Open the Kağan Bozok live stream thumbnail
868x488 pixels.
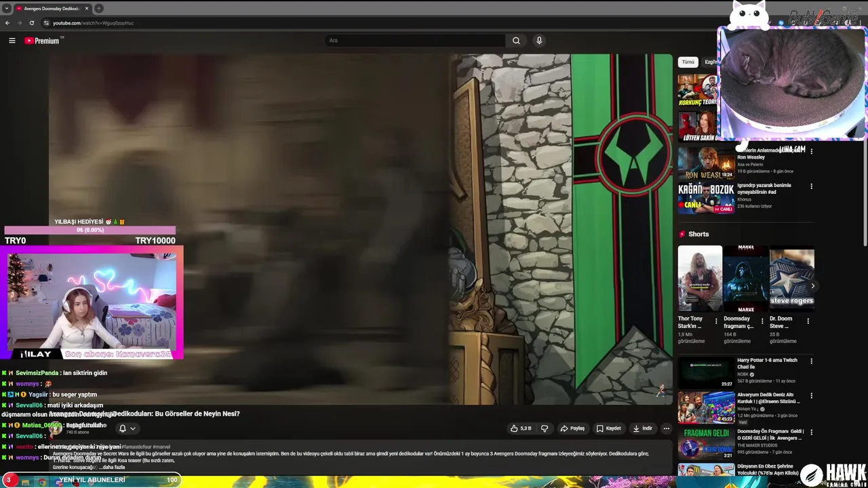click(706, 198)
